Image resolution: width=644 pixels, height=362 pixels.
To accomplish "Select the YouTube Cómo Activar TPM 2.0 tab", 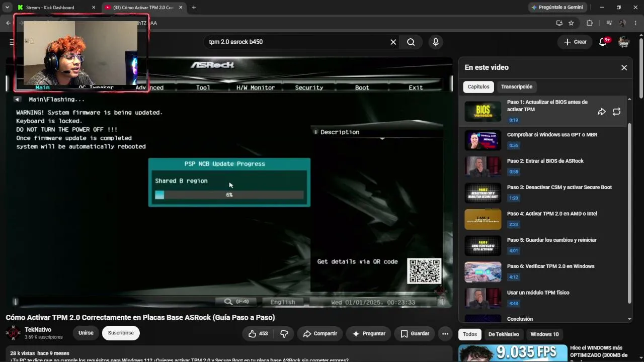I will click(x=143, y=8).
